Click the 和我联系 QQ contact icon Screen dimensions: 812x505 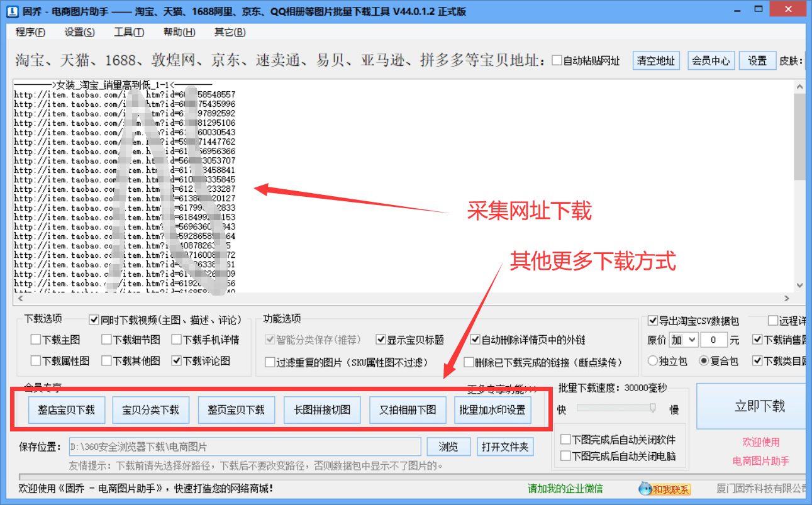click(664, 489)
